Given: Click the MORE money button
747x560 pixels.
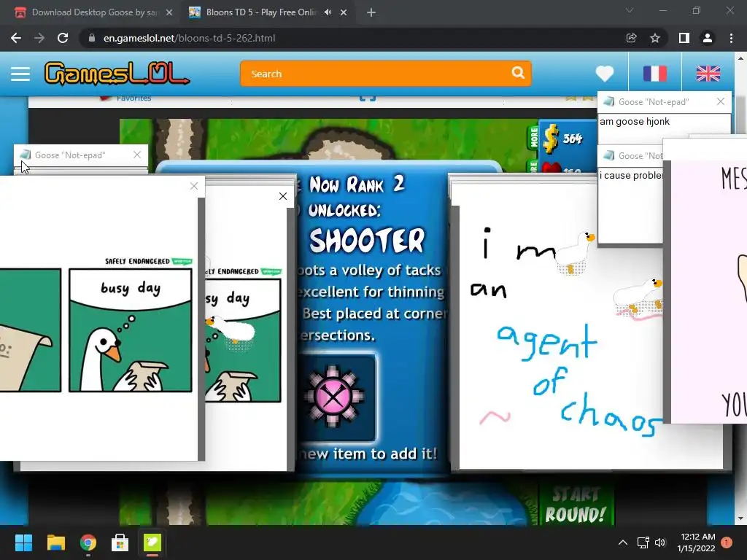Looking at the screenshot, I should coord(533,136).
